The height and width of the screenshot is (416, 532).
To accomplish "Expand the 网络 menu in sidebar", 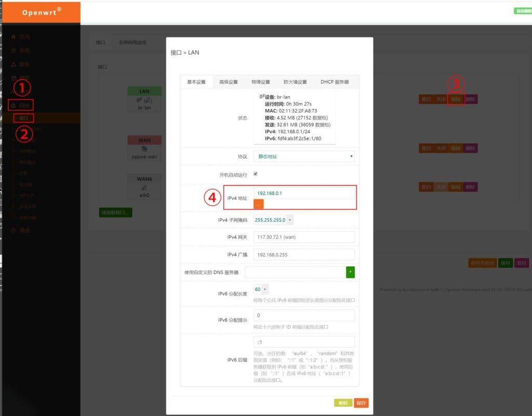I will pos(21,105).
